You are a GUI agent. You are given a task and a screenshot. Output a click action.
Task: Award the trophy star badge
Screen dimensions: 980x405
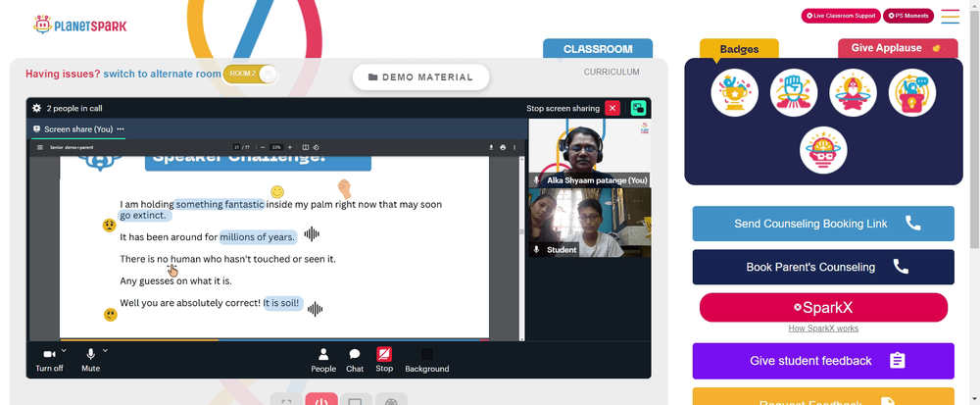[x=734, y=92]
